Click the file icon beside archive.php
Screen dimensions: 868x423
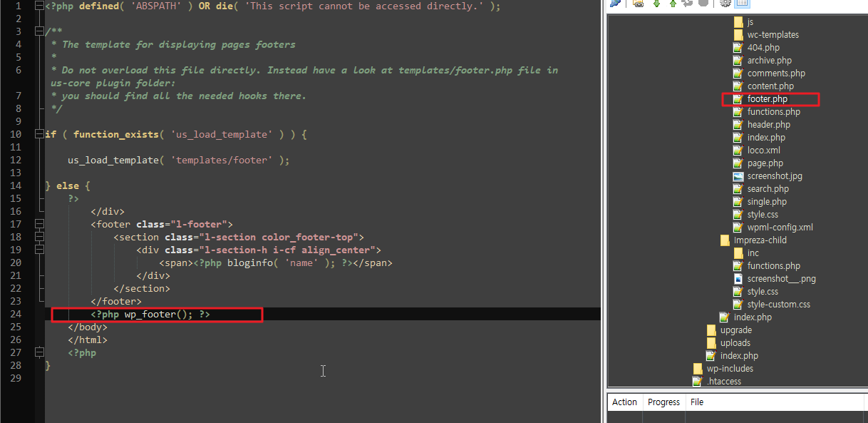[738, 60]
